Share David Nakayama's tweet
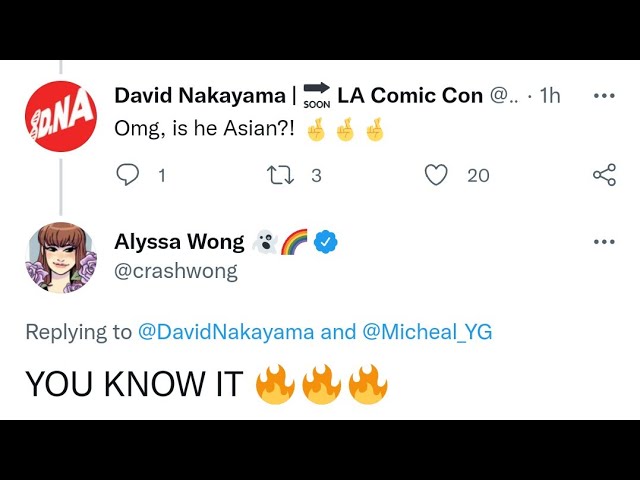 [604, 175]
